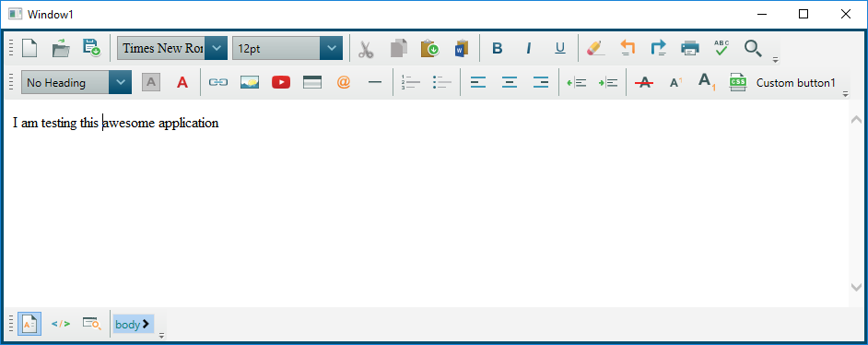Screen dimensions: 868x345
Task: Run spell check with the ABC checkmark icon
Action: [x=721, y=49]
